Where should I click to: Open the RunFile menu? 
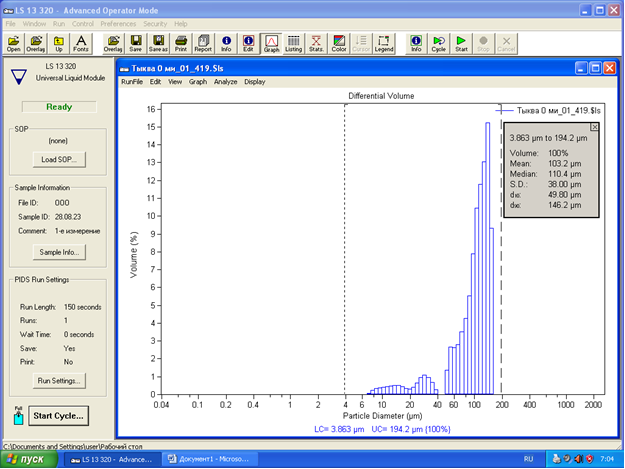click(x=131, y=81)
